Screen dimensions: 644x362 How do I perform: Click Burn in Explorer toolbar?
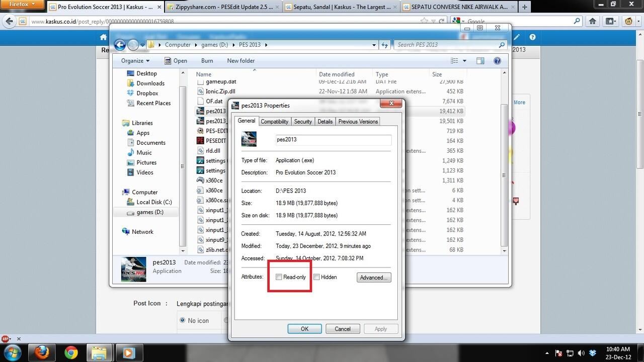tap(207, 61)
